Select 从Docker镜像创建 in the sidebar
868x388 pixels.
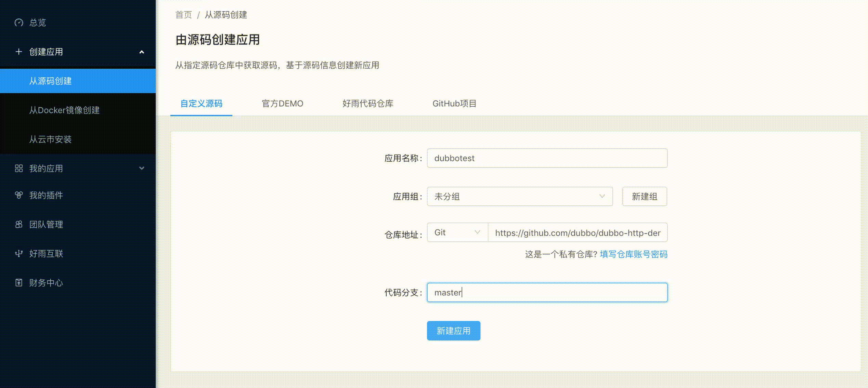(64, 110)
